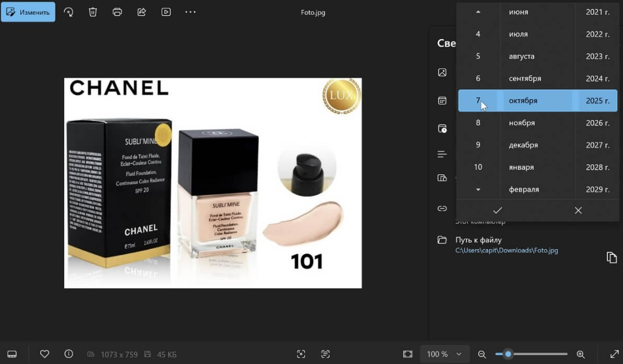Toggle the filmstrip view icon
Image resolution: width=623 pixels, height=364 pixels.
click(12, 354)
